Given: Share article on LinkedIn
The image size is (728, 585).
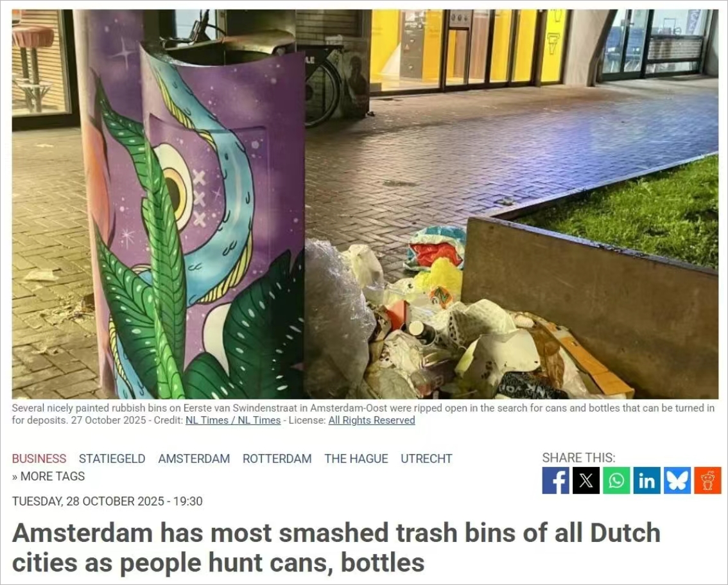Looking at the screenshot, I should pyautogui.click(x=646, y=480).
